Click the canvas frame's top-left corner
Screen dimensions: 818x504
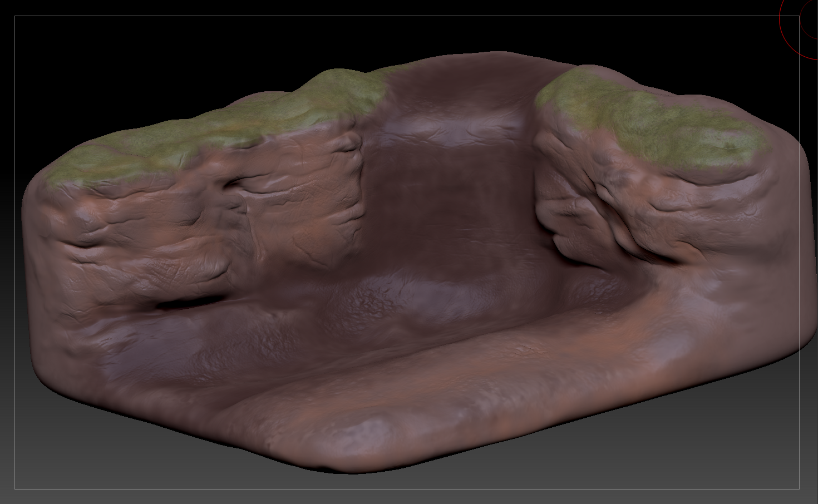[x=15, y=16]
